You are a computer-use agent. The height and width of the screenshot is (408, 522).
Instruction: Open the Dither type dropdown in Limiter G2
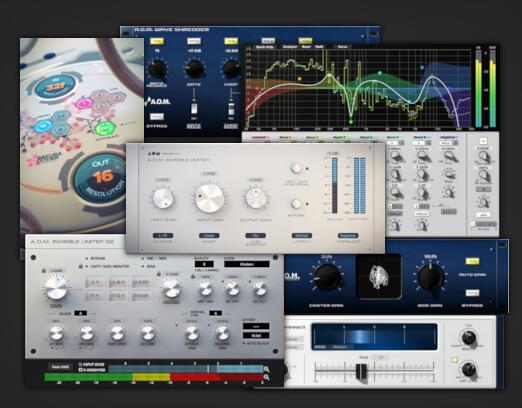pyautogui.click(x=256, y=326)
